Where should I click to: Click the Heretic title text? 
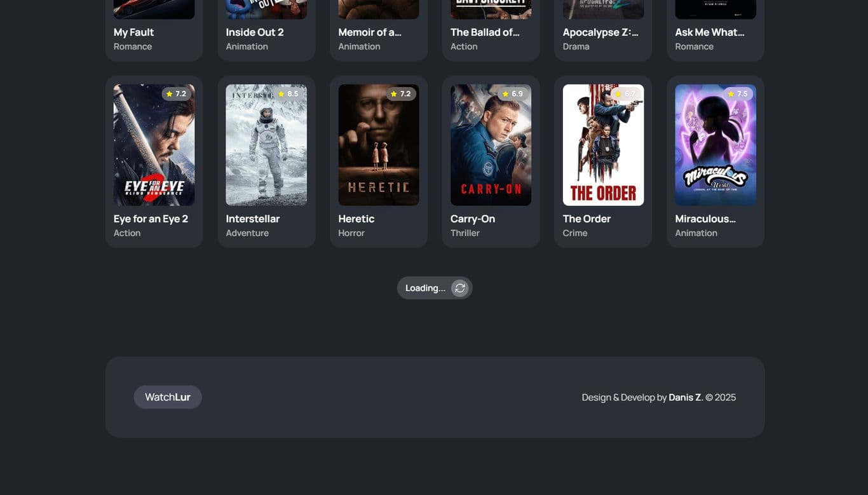point(356,219)
